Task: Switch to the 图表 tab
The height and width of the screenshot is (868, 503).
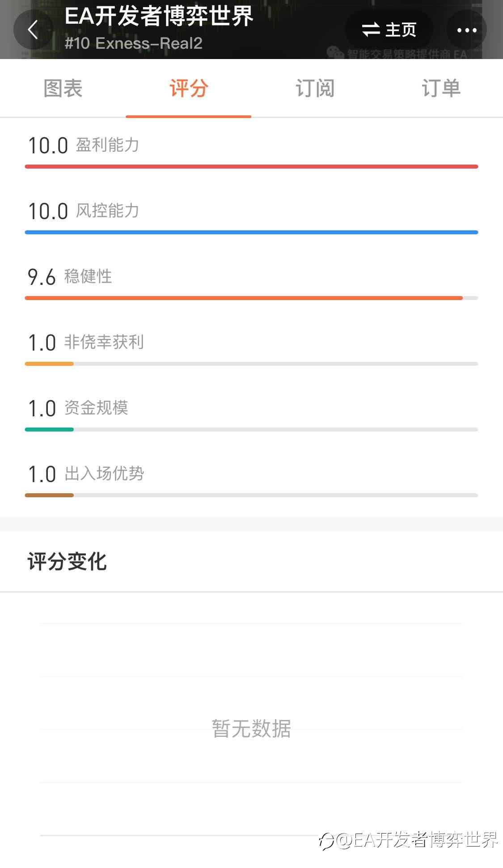Action: pyautogui.click(x=63, y=88)
